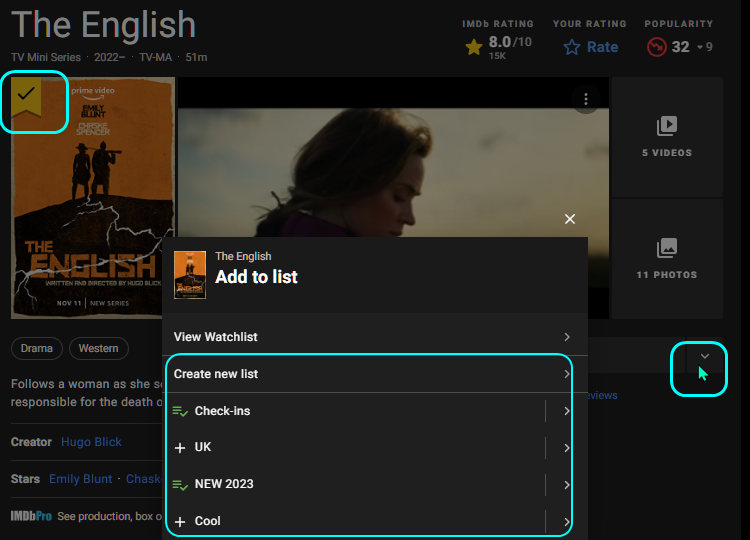Close the Add to list dialog
The image size is (750, 540).
(570, 219)
